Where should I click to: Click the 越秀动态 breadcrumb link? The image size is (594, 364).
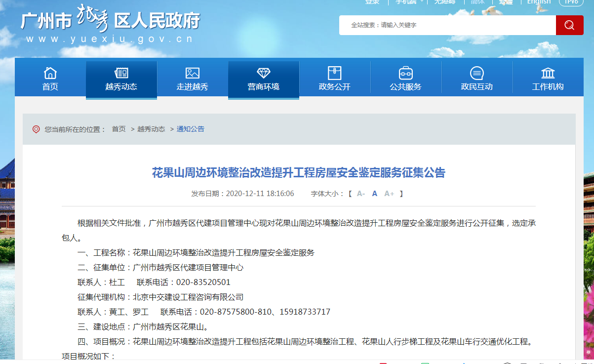(x=151, y=129)
